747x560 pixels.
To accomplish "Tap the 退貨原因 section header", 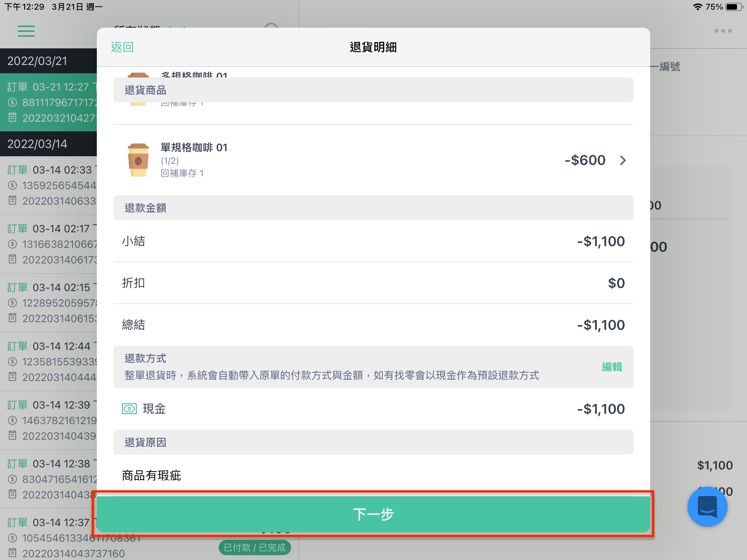I will [373, 442].
